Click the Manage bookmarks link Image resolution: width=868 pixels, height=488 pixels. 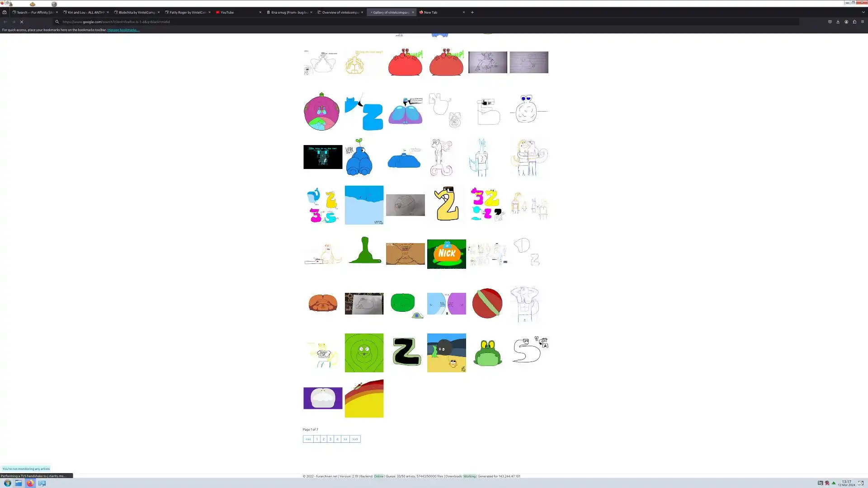pos(123,30)
